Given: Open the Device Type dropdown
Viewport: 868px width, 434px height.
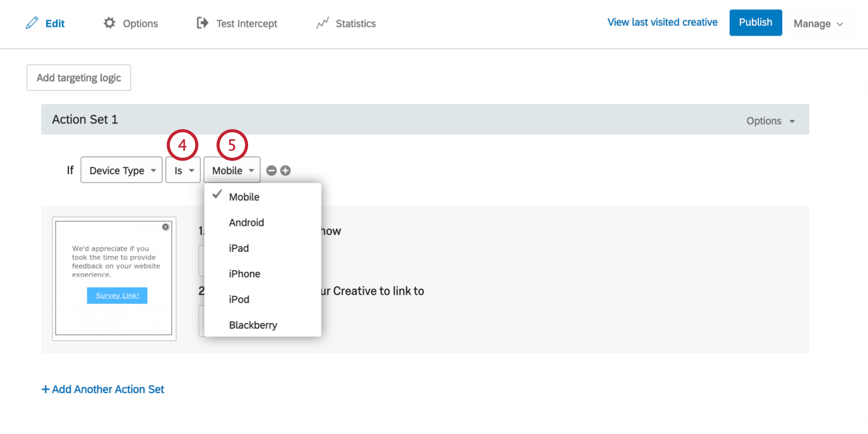Looking at the screenshot, I should point(122,170).
